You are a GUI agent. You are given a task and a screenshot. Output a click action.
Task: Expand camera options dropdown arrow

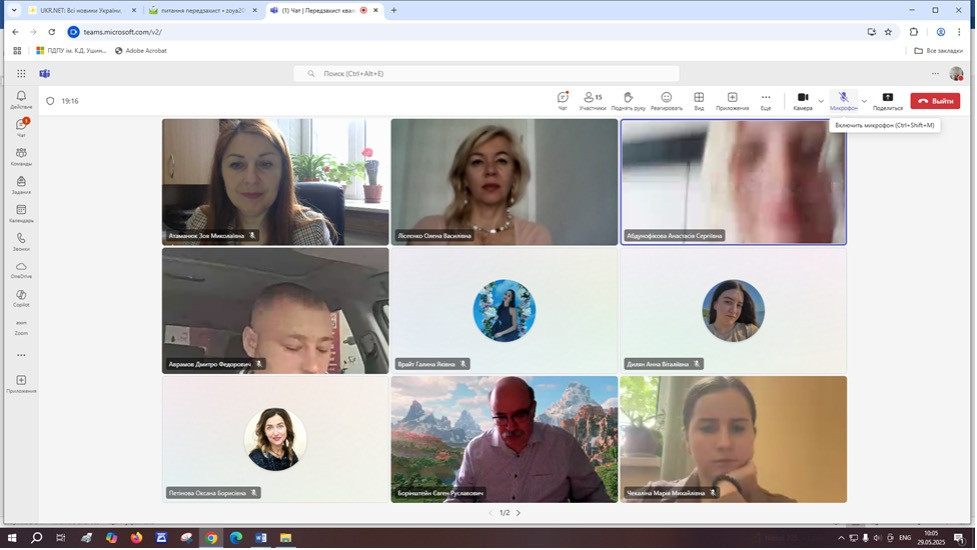(821, 101)
